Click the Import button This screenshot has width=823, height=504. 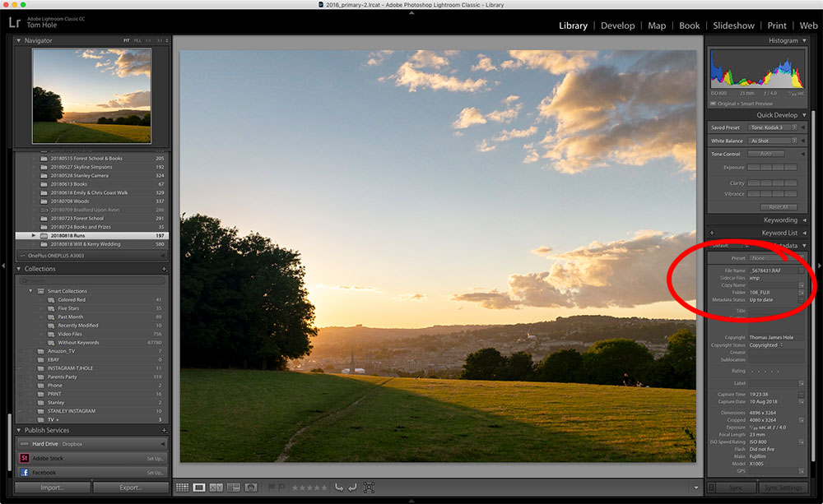click(51, 488)
